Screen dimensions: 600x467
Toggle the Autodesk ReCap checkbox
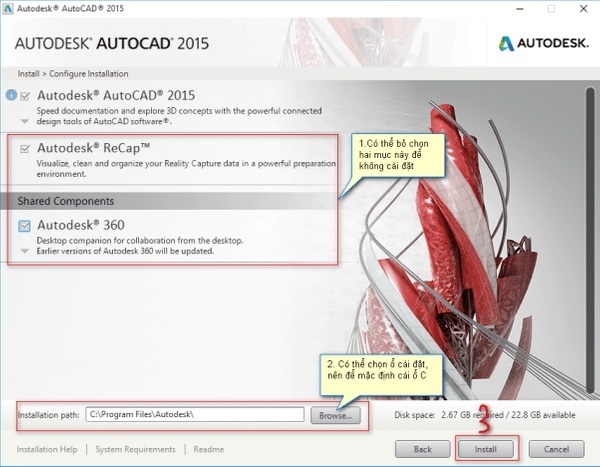click(x=25, y=148)
